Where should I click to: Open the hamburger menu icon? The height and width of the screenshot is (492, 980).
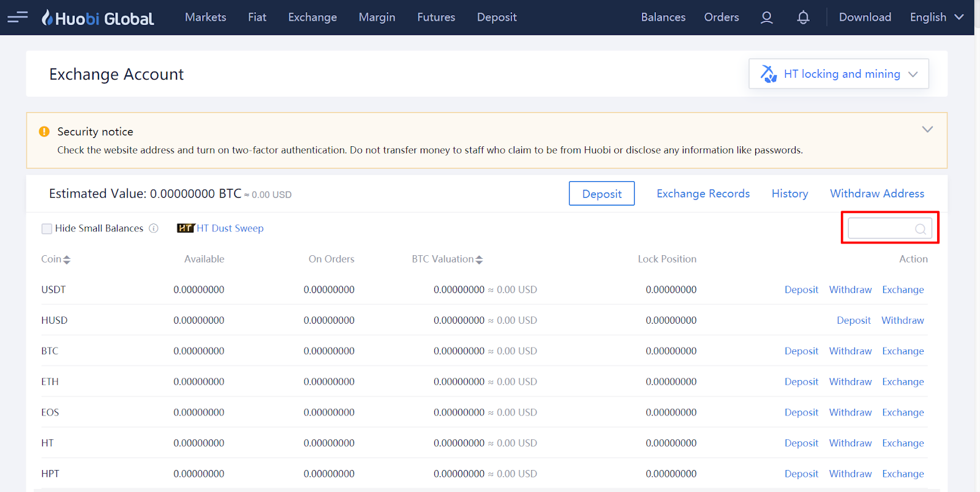point(18,17)
